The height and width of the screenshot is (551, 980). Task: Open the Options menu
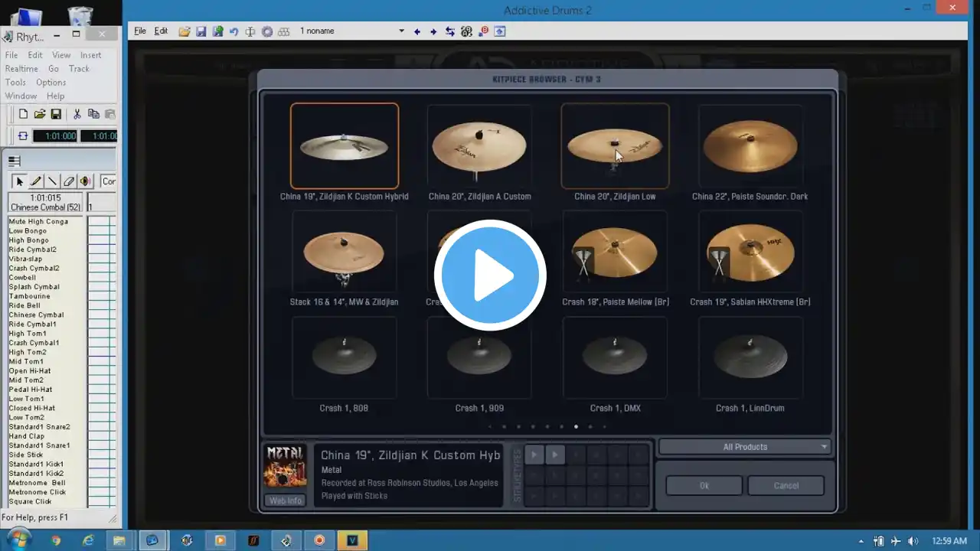click(51, 83)
